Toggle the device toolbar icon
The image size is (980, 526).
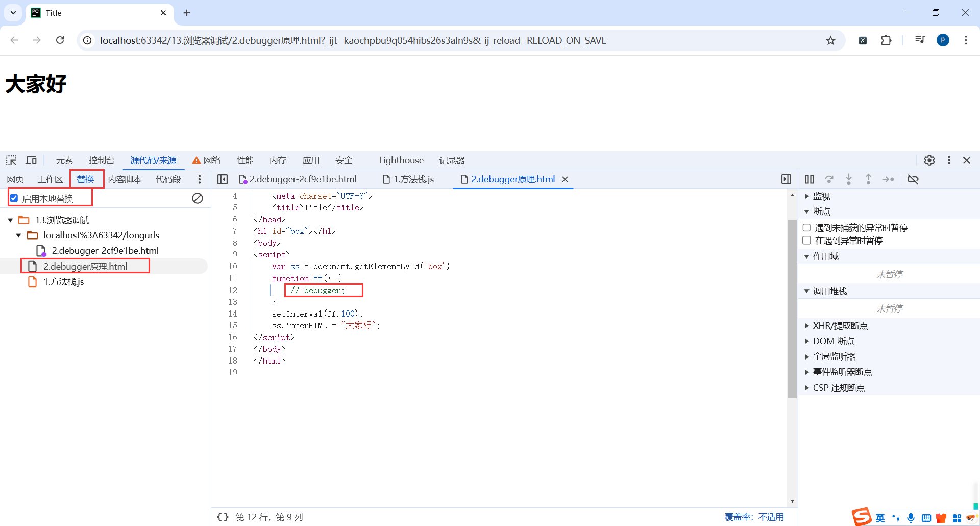tap(31, 160)
